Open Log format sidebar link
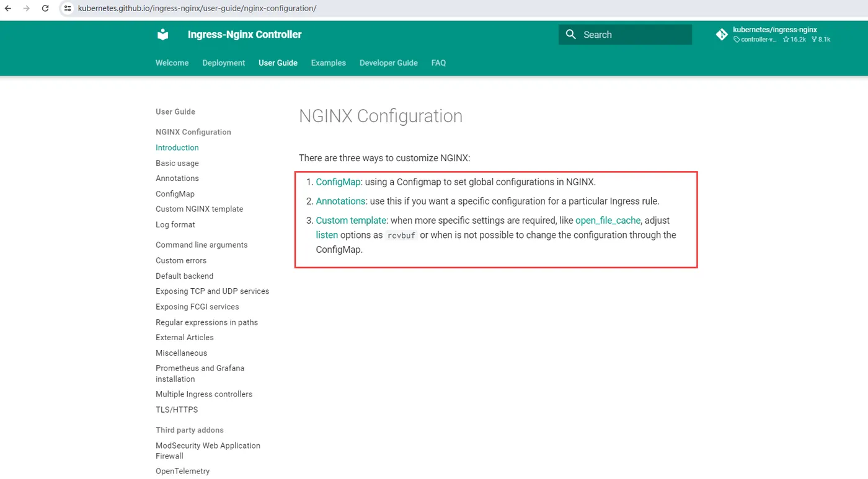This screenshot has width=868, height=479. 175,224
